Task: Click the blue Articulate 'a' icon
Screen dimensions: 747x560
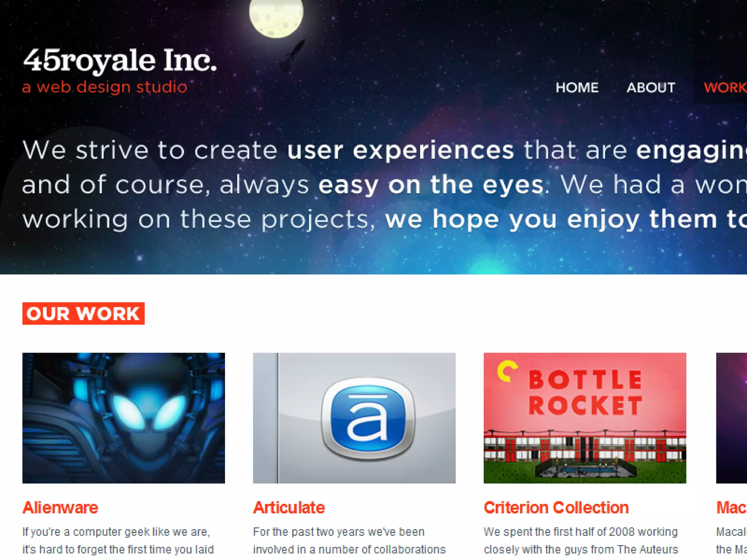Action: tap(368, 418)
